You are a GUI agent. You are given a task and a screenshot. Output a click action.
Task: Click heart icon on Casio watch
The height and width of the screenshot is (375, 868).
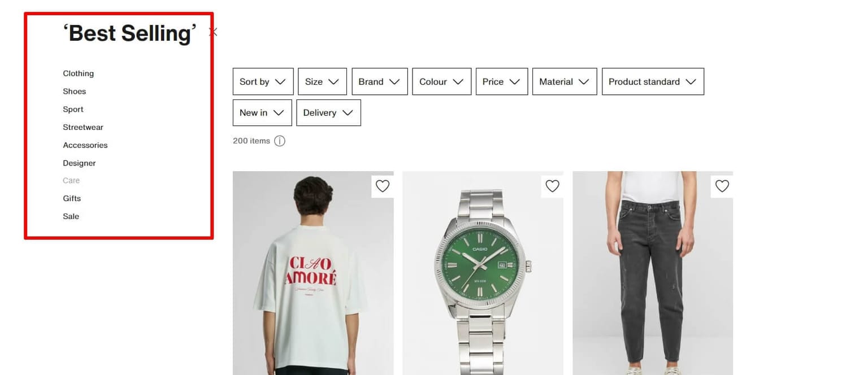pyautogui.click(x=552, y=186)
